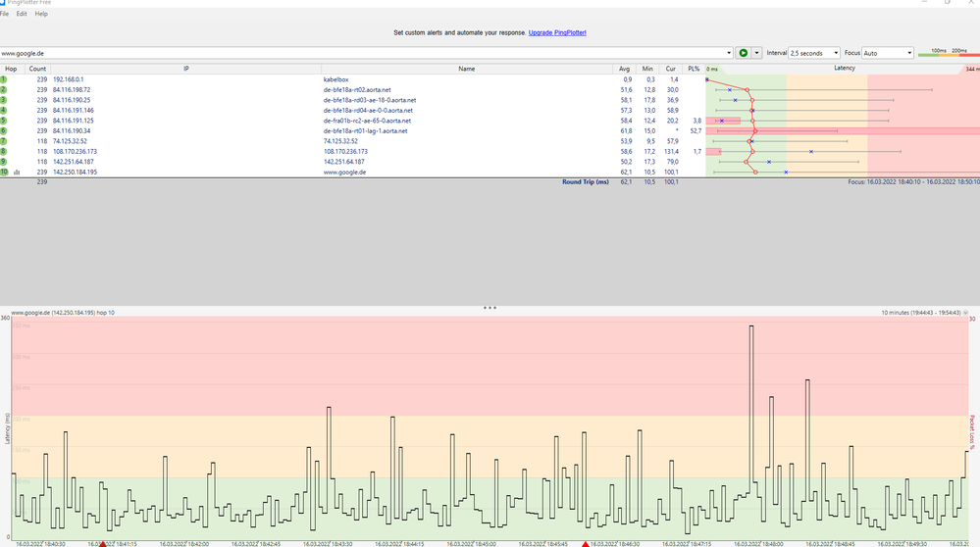The height and width of the screenshot is (547, 980).
Task: Click hop name de-bfe18a-rt02.aorta.net
Action: click(357, 90)
